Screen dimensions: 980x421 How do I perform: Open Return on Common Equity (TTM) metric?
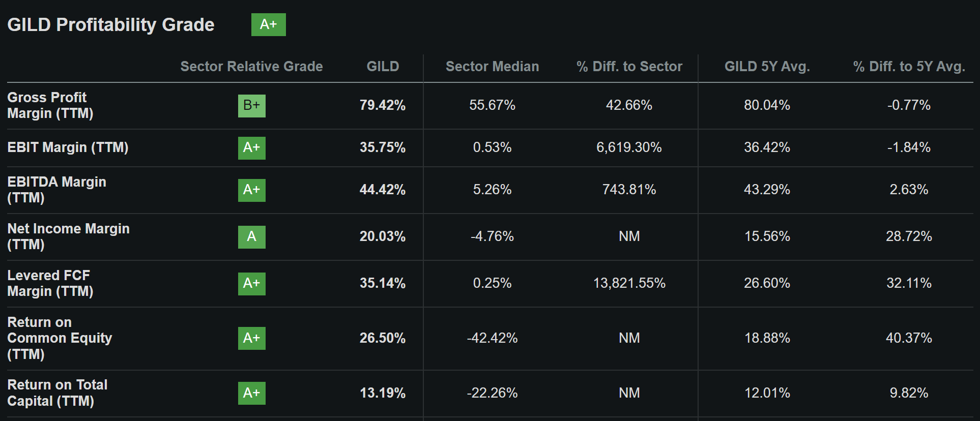60,338
